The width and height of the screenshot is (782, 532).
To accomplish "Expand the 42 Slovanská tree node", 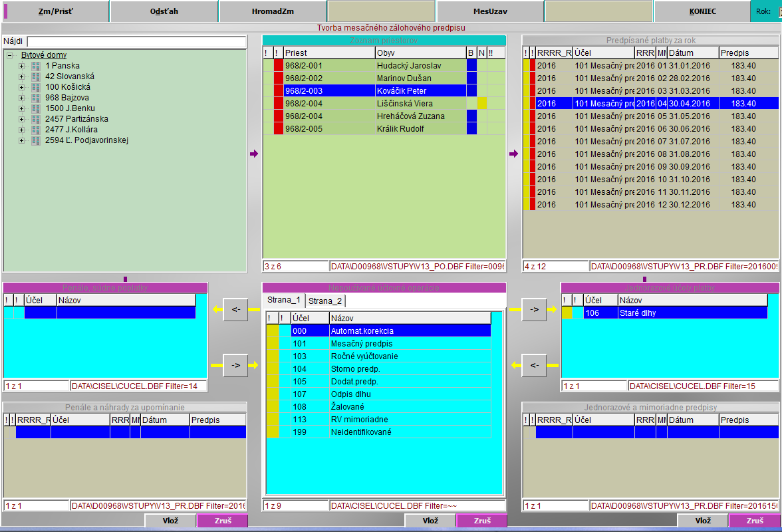I will click(x=21, y=76).
